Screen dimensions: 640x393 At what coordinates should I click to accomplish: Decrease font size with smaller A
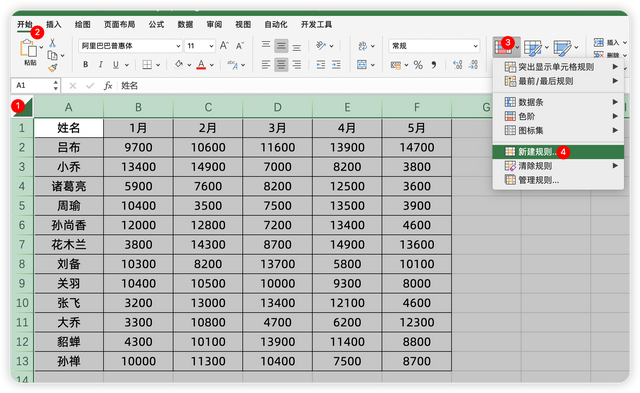click(240, 46)
